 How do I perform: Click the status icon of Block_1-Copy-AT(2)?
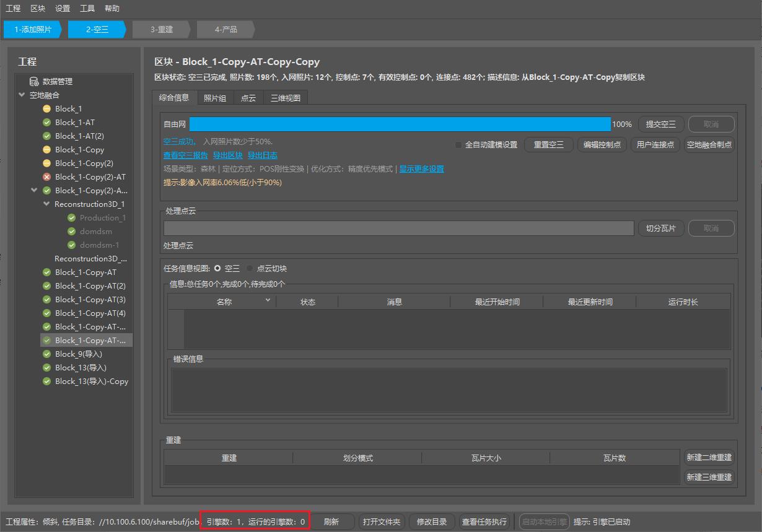46,286
